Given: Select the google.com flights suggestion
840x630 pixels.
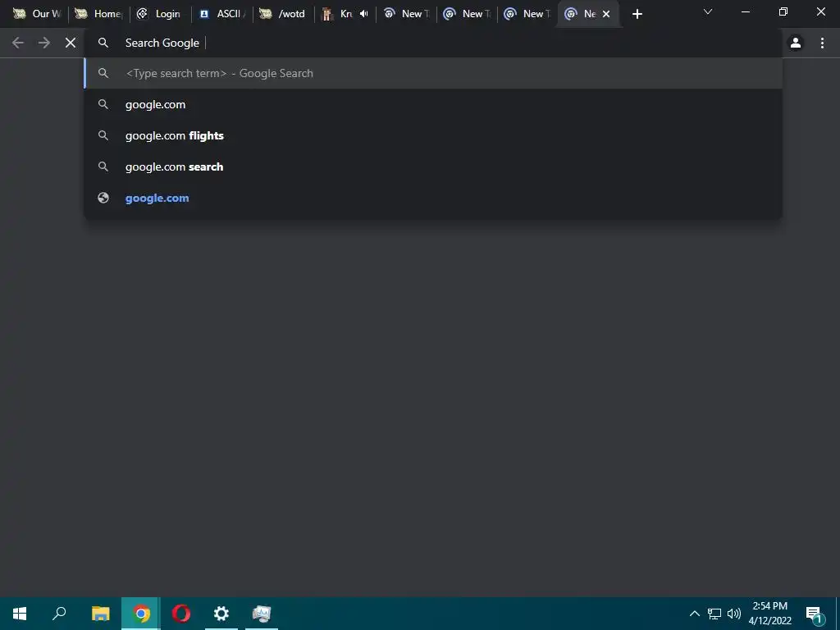Looking at the screenshot, I should click(433, 135).
